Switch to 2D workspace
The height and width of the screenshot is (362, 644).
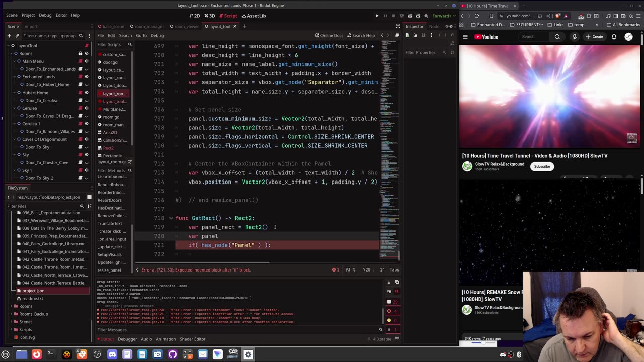click(x=194, y=16)
